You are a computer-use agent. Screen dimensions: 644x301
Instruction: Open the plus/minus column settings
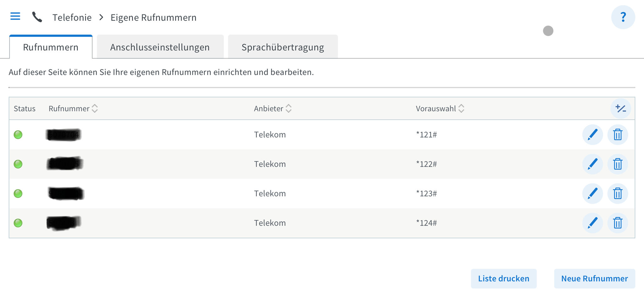(620, 109)
